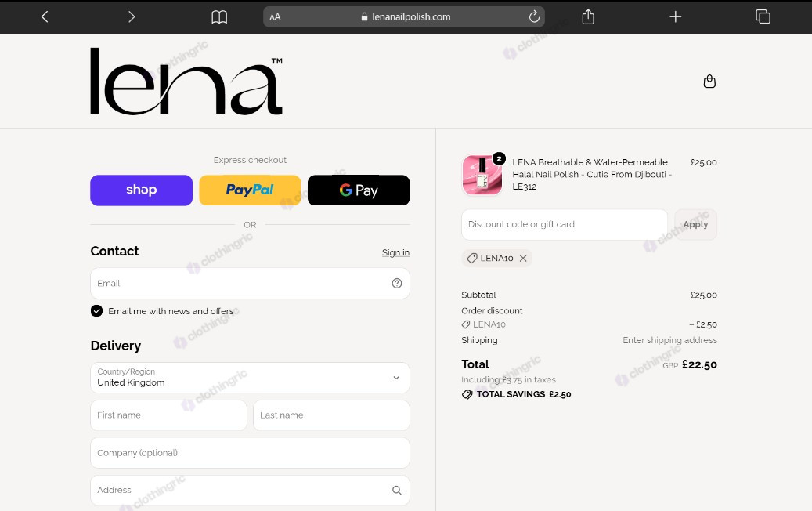Tap the AA reader text-size button
Screen dimensions: 812x511
coord(275,17)
